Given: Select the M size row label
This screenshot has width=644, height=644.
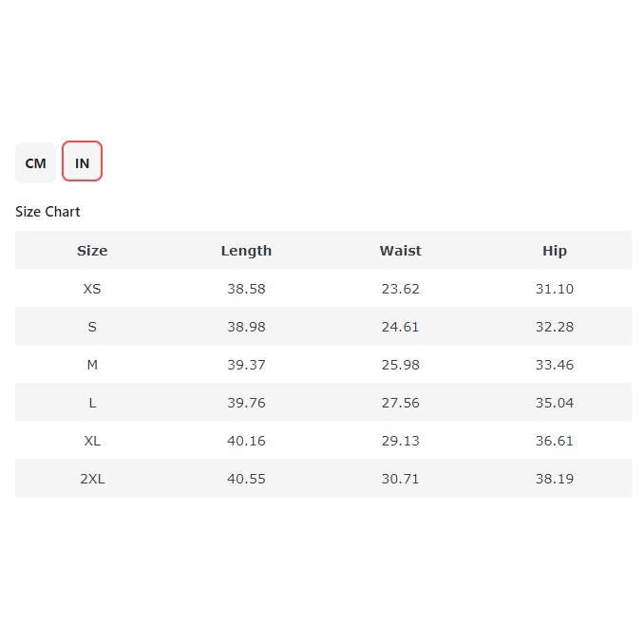Looking at the screenshot, I should 92,365.
